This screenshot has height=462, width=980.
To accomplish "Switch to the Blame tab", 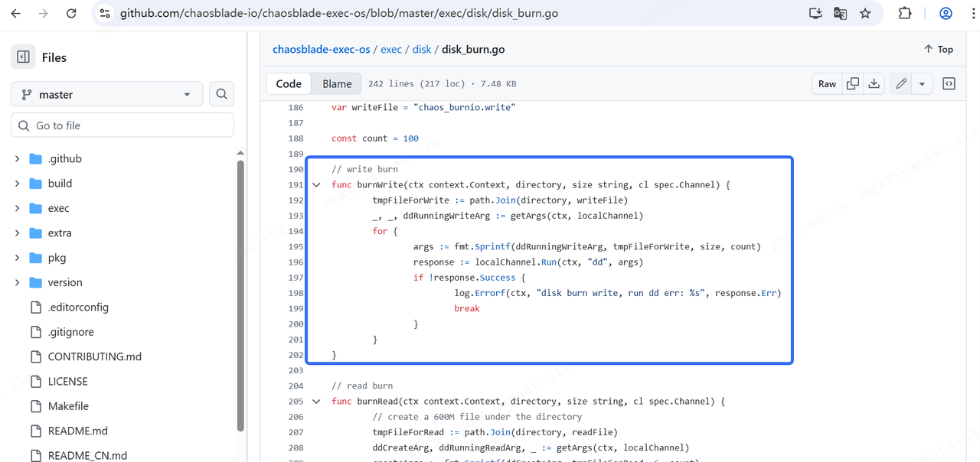I will (x=337, y=83).
